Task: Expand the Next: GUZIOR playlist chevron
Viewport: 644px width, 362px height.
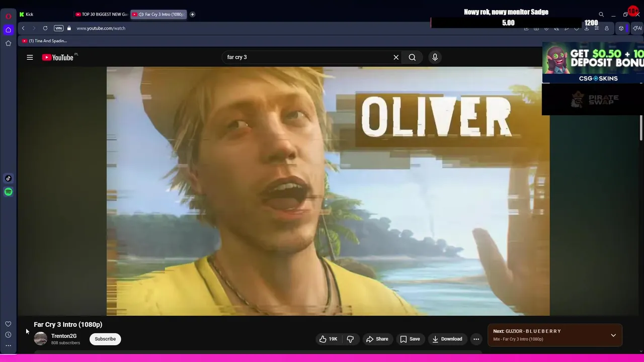Action: tap(613, 335)
